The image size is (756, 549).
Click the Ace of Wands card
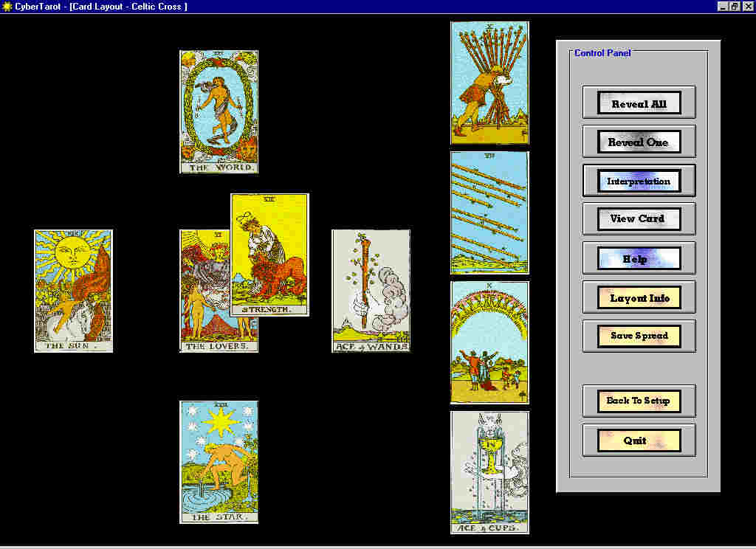click(371, 291)
